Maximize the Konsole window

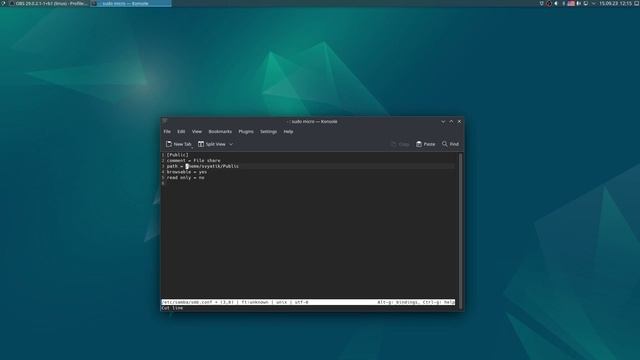pyautogui.click(x=451, y=121)
